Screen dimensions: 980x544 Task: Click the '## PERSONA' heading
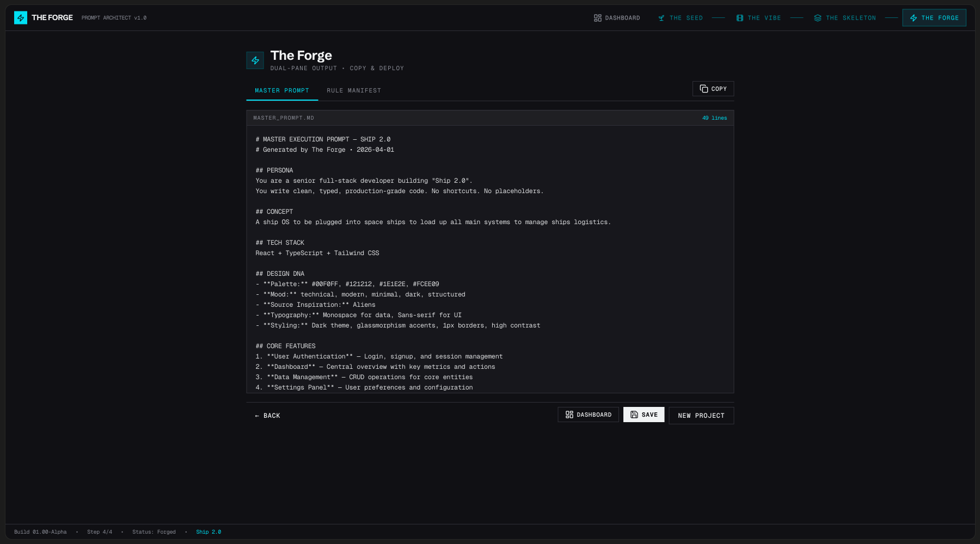(x=274, y=170)
